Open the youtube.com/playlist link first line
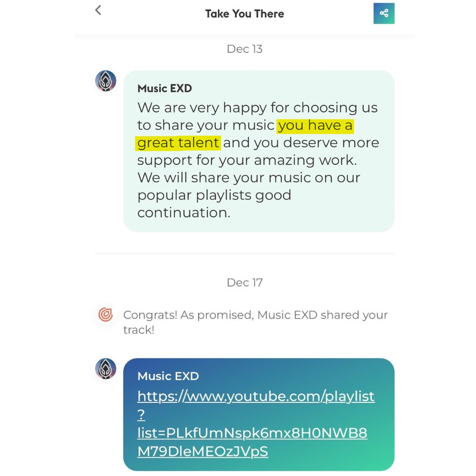 pos(256,397)
